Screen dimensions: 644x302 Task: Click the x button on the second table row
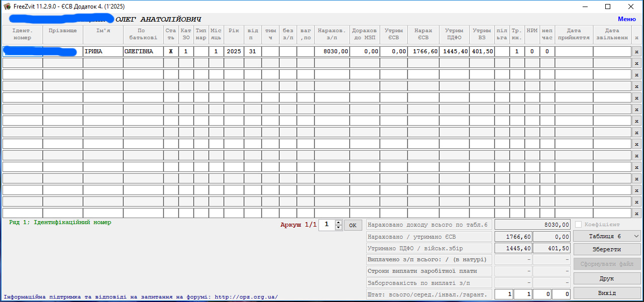coord(636,63)
